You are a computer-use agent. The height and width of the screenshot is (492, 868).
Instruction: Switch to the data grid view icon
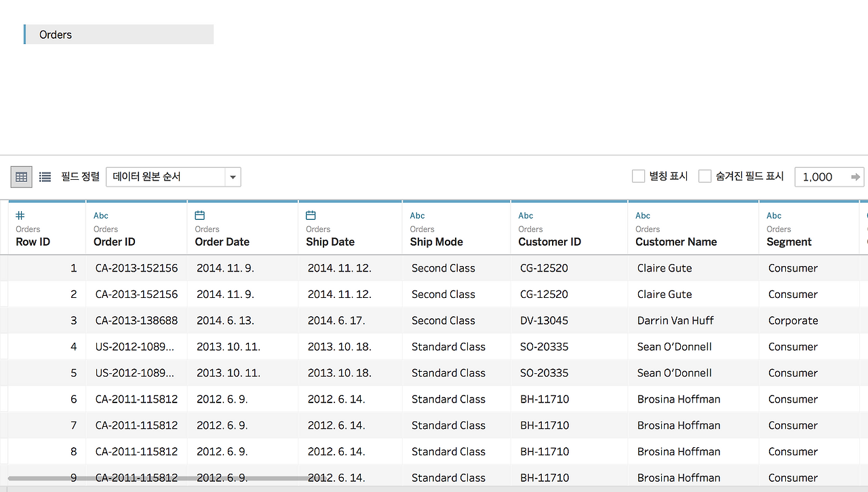22,177
